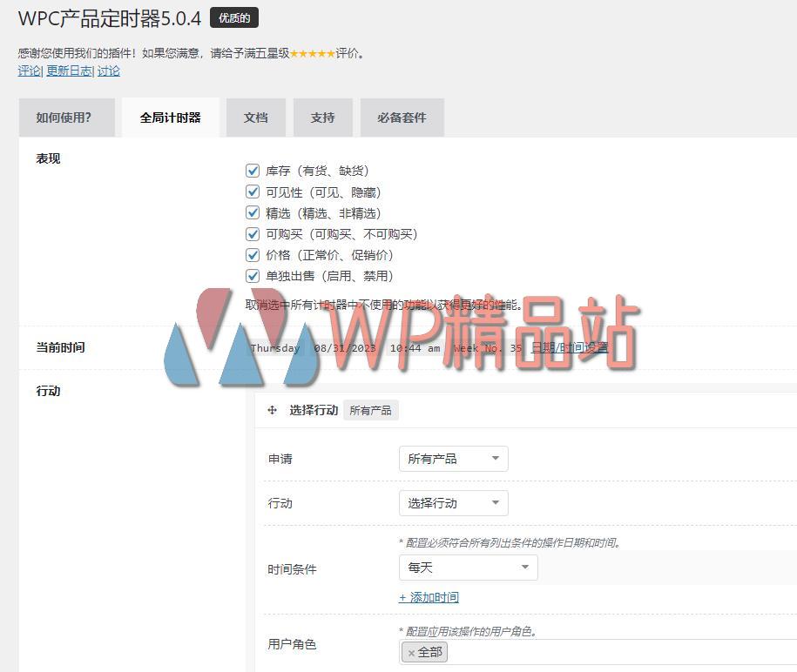Click the + 添加时间 link

(x=428, y=597)
